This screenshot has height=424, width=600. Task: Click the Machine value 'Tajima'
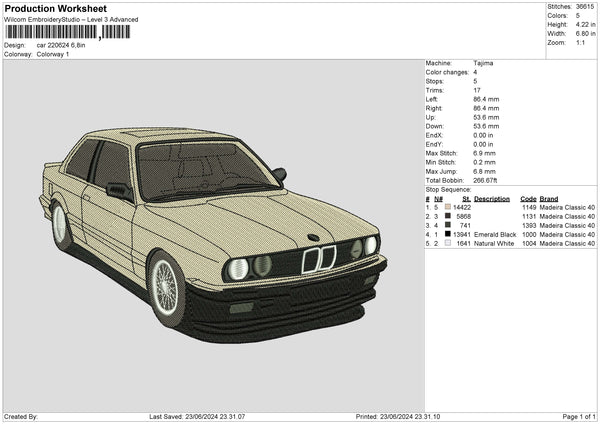[483, 63]
